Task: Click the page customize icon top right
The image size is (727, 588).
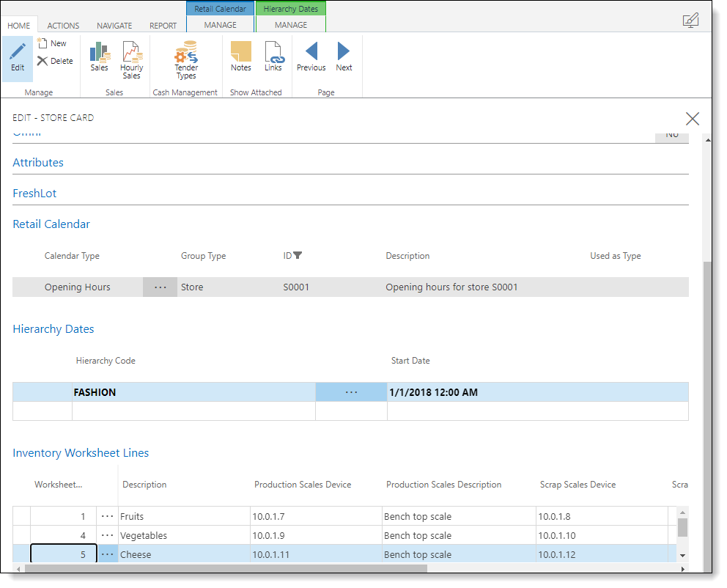Action: point(690,21)
